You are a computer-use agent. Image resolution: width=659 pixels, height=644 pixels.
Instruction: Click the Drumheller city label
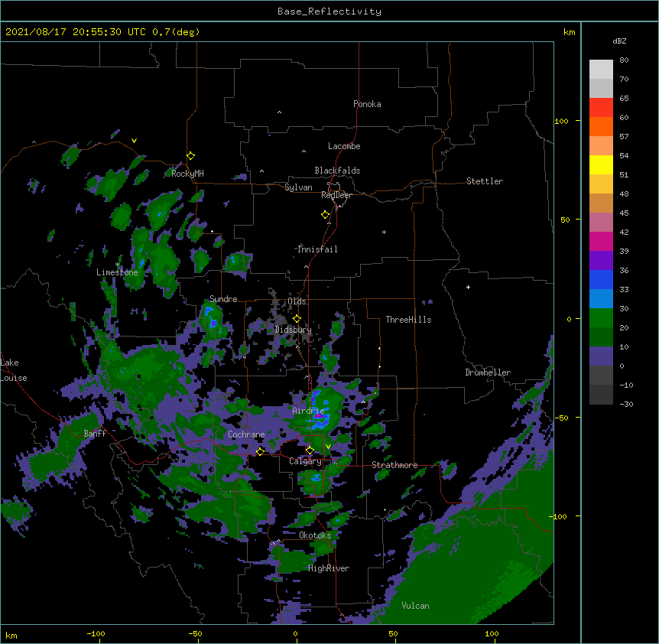point(488,372)
